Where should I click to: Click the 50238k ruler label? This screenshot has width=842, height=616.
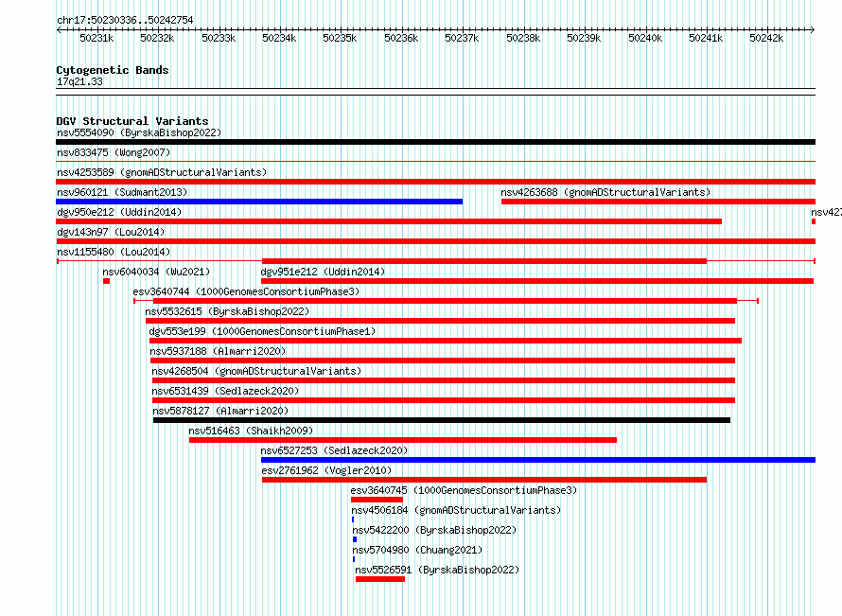click(x=523, y=38)
